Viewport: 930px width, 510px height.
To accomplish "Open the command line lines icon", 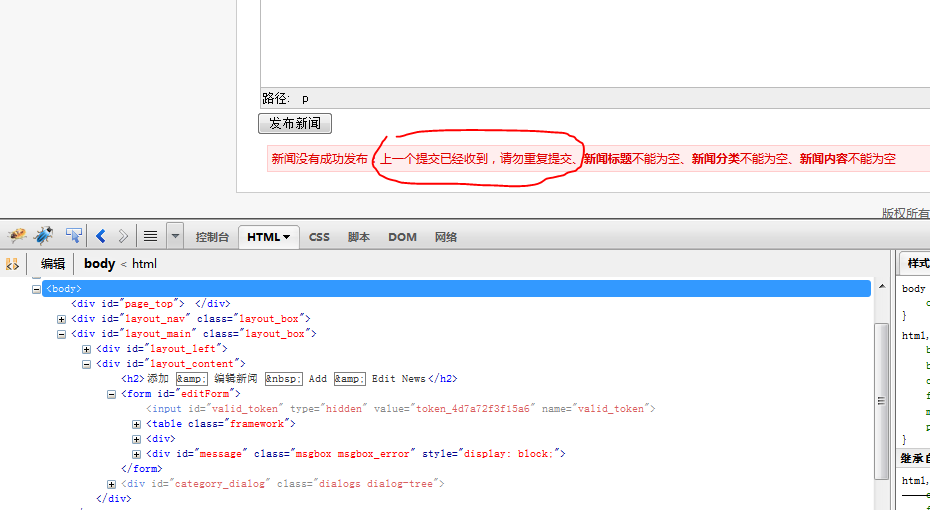I will (150, 236).
